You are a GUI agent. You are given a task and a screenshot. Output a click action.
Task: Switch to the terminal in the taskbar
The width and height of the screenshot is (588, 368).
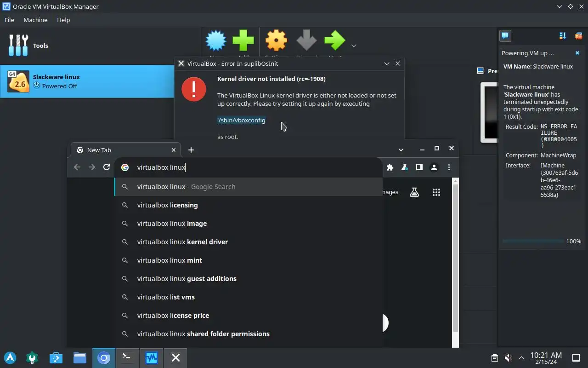click(128, 357)
